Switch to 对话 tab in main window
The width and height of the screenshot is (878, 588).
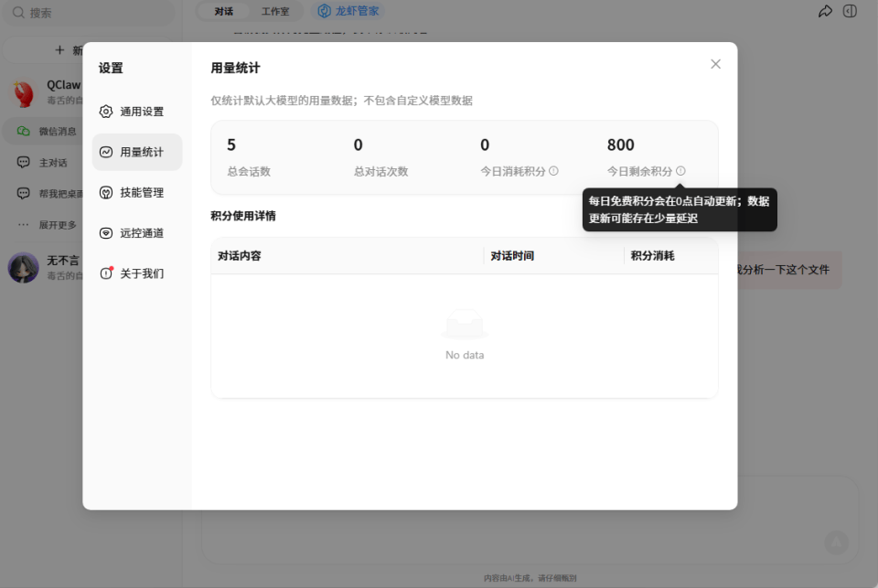[223, 11]
